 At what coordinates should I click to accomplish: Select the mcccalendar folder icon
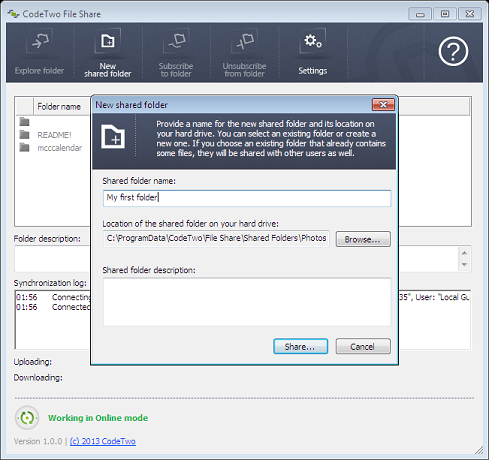pos(24,147)
